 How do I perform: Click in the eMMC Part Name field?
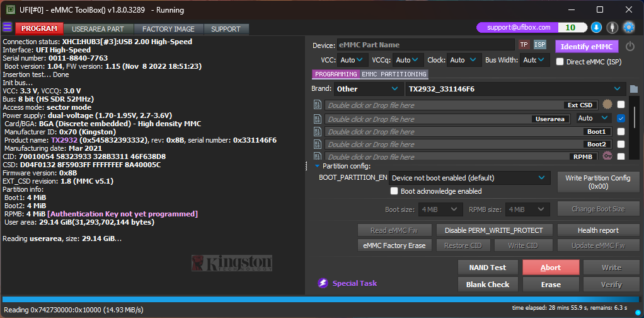pyautogui.click(x=425, y=45)
